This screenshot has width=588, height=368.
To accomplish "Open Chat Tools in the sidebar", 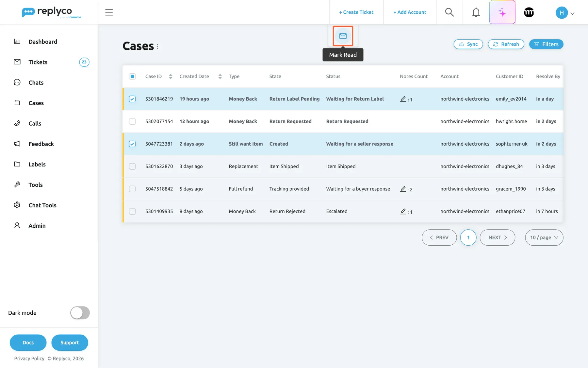I will point(42,205).
